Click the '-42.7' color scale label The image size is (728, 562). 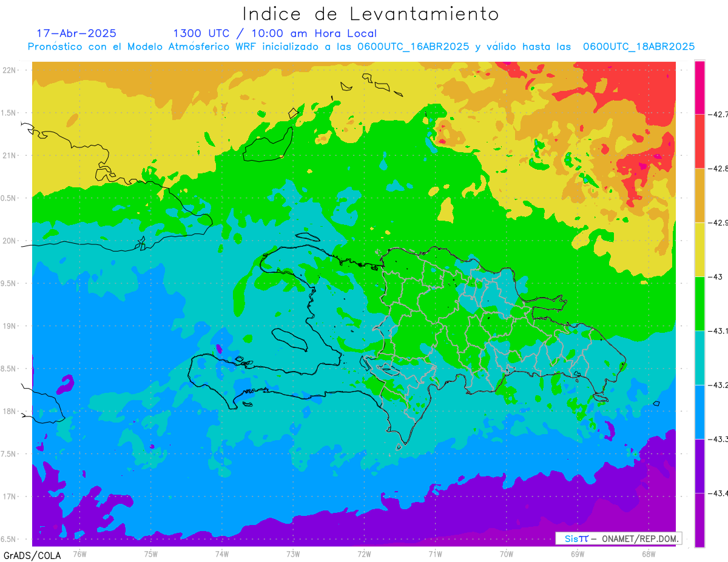[x=718, y=114]
